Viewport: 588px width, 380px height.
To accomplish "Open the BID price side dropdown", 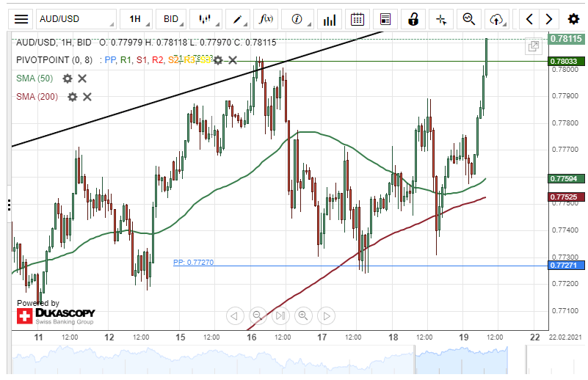I will [x=171, y=19].
